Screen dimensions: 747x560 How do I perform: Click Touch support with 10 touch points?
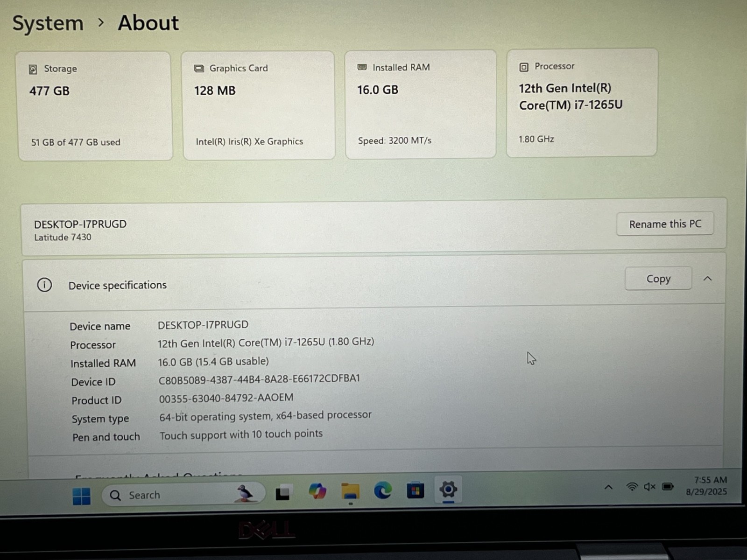(x=241, y=434)
